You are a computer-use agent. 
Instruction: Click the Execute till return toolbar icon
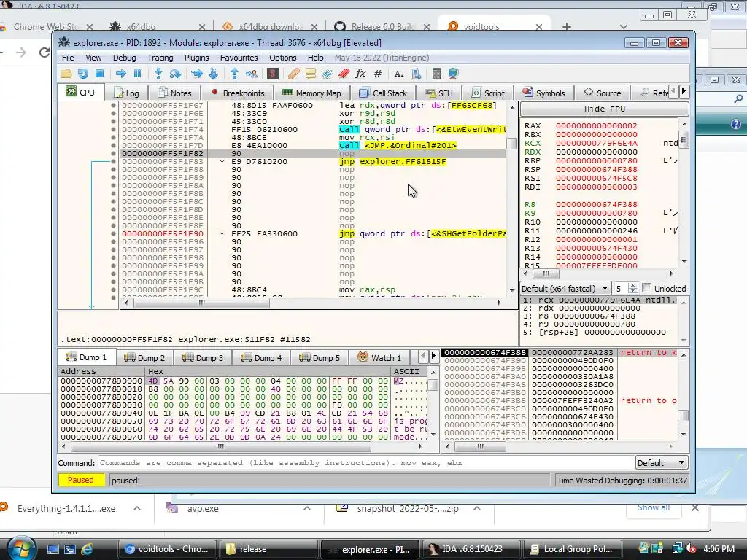[x=234, y=74]
